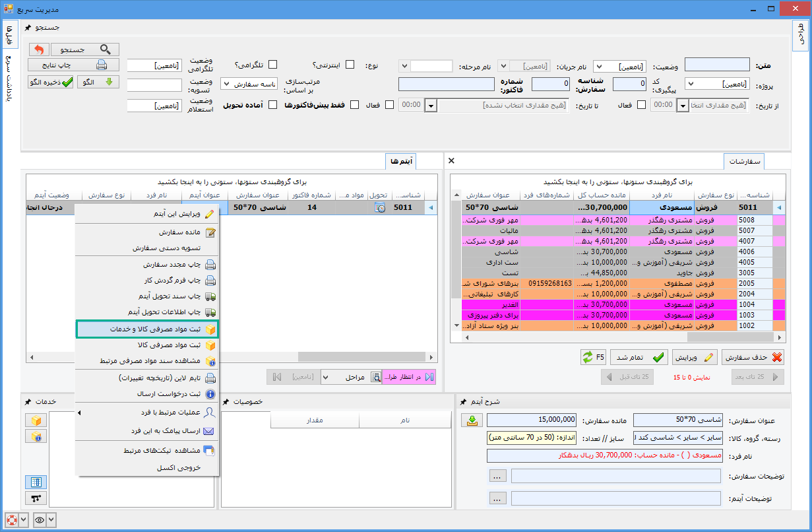This screenshot has width=812, height=532.
Task: Click the red undo arrow beside جستجو
Action: pos(39,50)
